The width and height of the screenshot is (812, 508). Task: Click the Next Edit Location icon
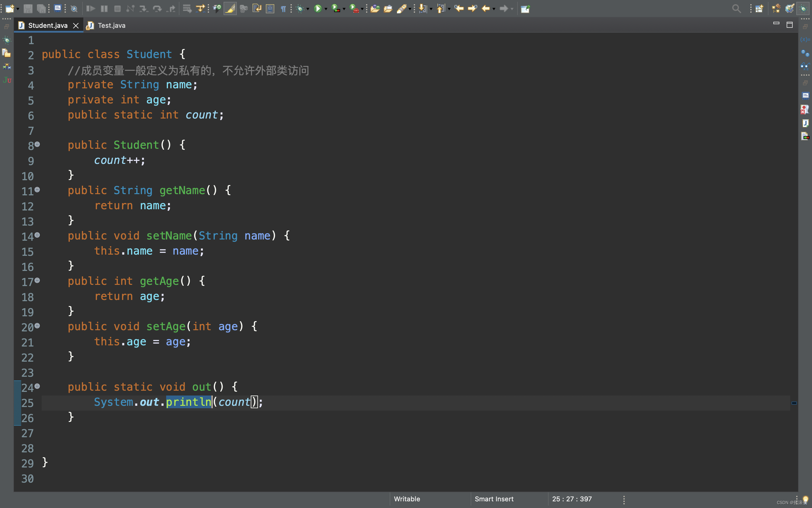click(472, 8)
